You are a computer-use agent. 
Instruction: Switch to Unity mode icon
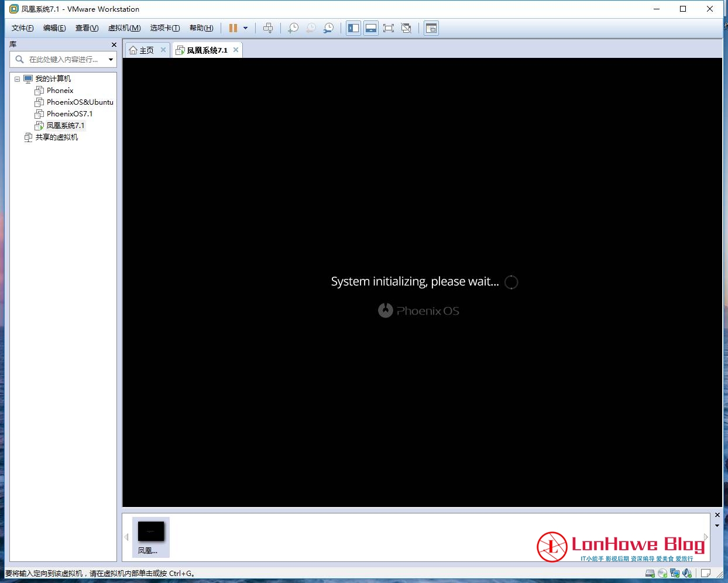tap(406, 28)
